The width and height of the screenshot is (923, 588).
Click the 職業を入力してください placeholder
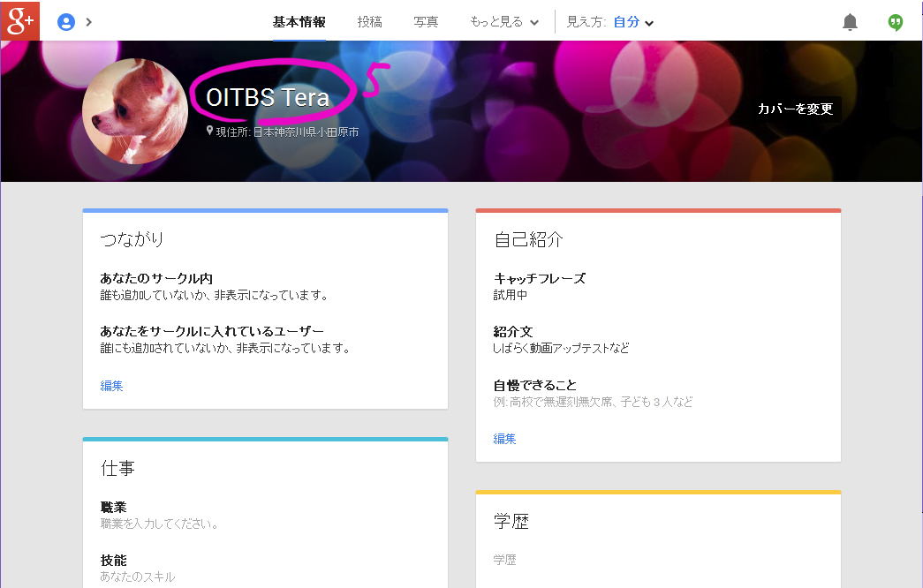159,524
